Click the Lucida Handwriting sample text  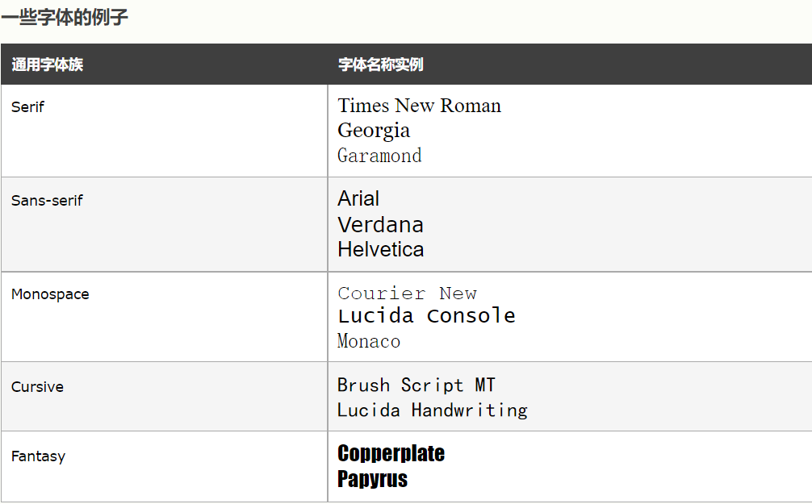click(432, 410)
